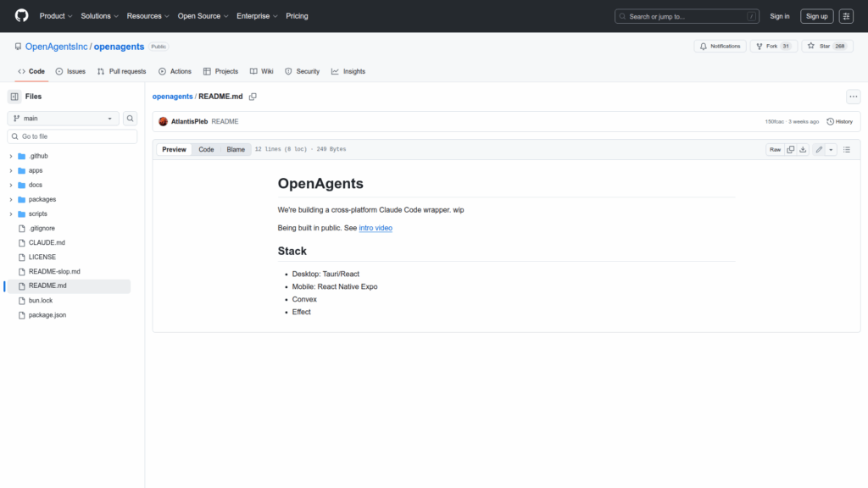Expand the packages folder
868x488 pixels.
pyautogui.click(x=11, y=199)
